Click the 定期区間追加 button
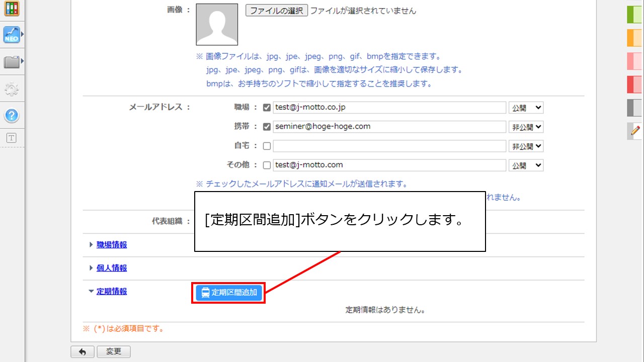This screenshot has height=362, width=644. pos(228,292)
